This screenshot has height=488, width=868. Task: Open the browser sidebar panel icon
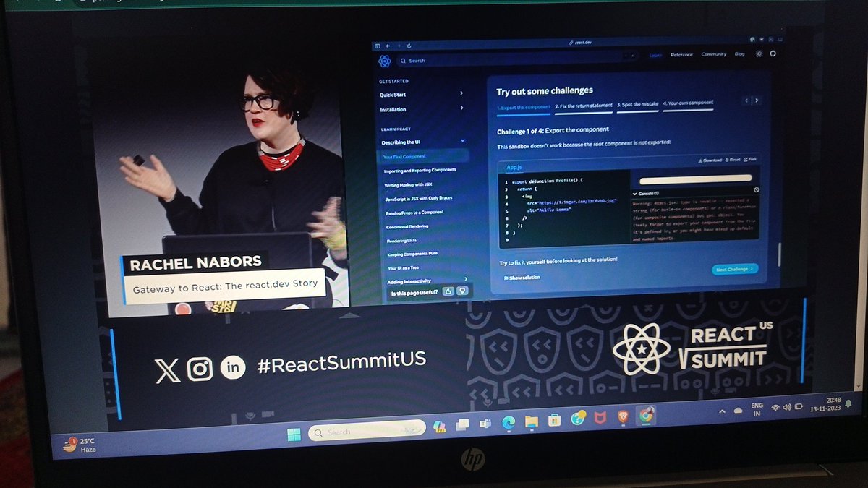click(378, 45)
